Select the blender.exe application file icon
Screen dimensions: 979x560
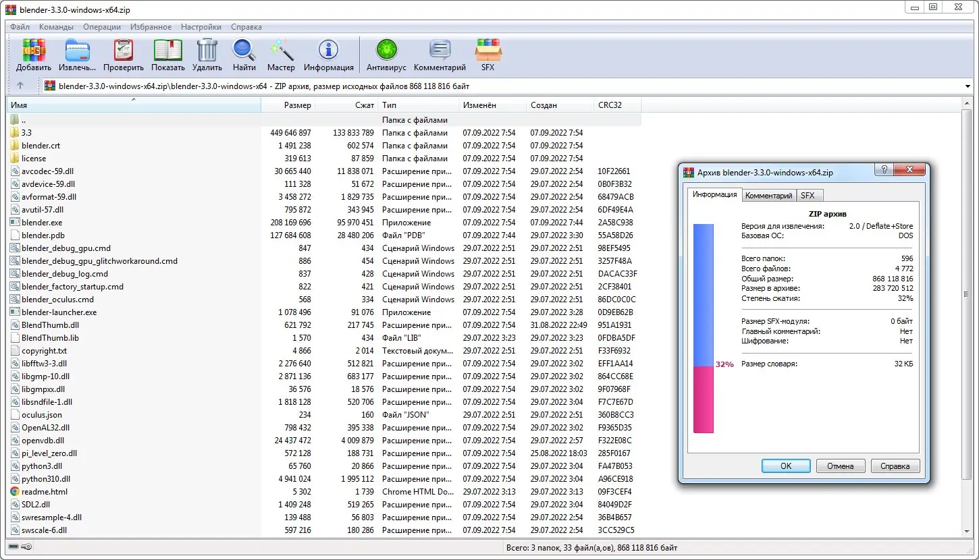point(15,223)
